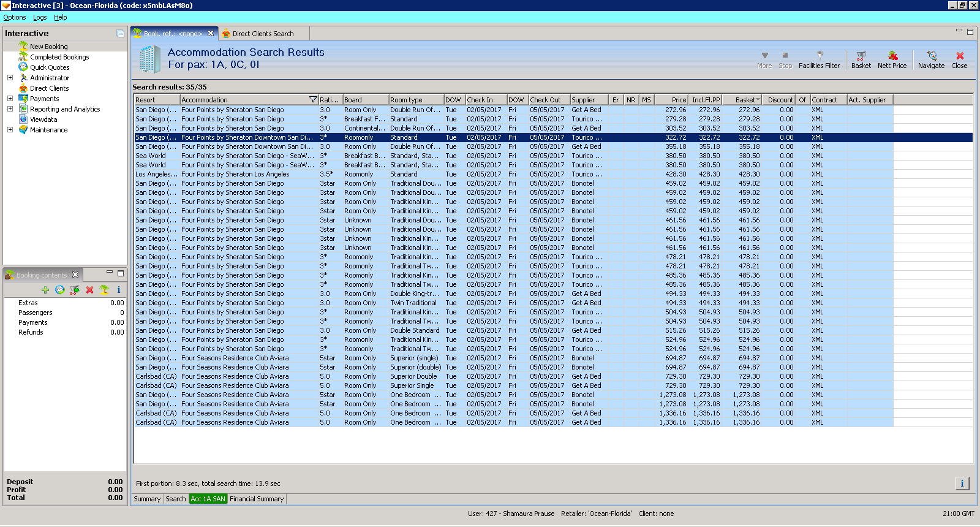Sort by the Resort column header
This screenshot has height=527, width=980.
click(157, 100)
